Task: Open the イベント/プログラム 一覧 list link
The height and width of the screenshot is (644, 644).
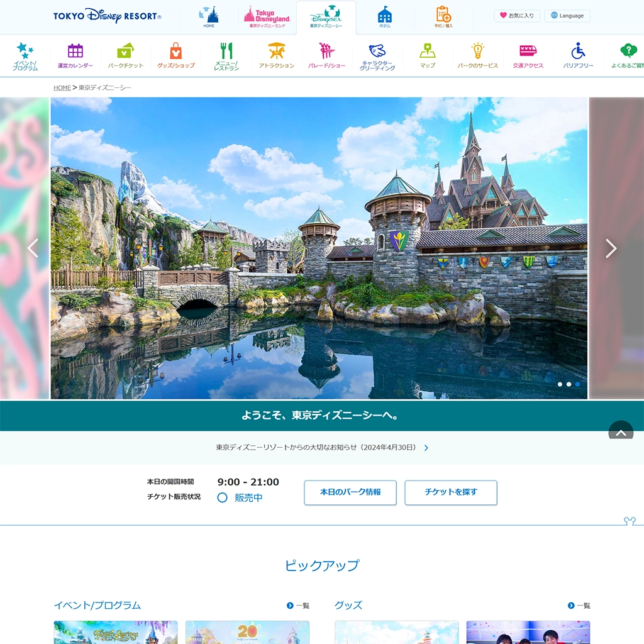Action: point(298,606)
